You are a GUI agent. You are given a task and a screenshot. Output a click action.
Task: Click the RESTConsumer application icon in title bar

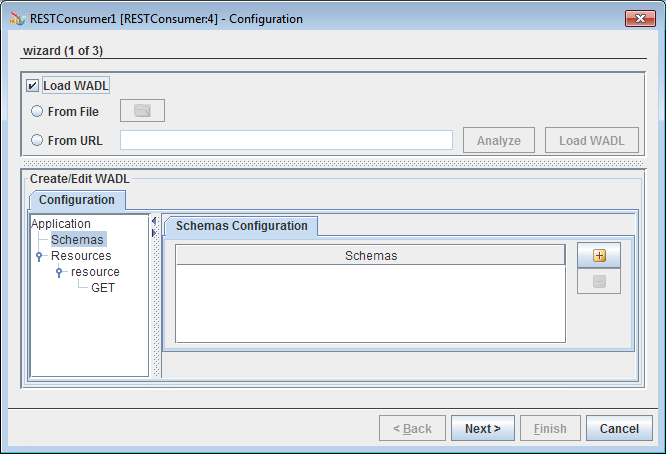coord(17,19)
